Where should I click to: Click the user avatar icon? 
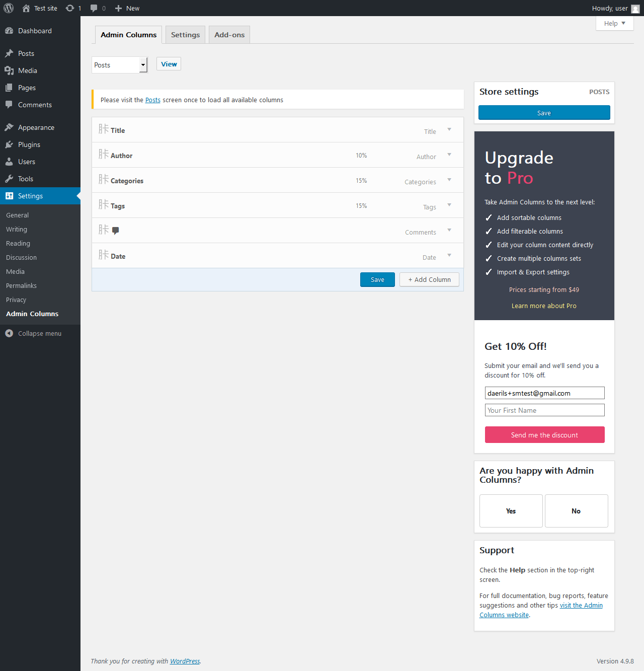(x=635, y=9)
